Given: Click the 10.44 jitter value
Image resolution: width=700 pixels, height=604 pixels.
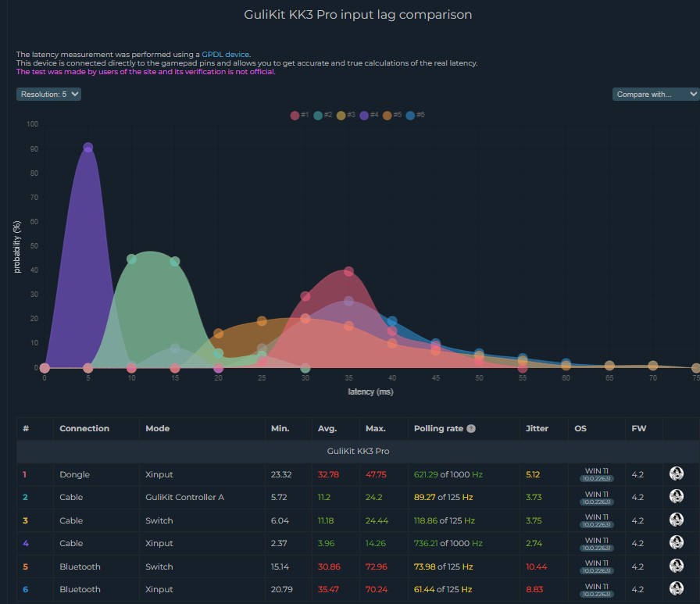Looking at the screenshot, I should click(x=536, y=566).
